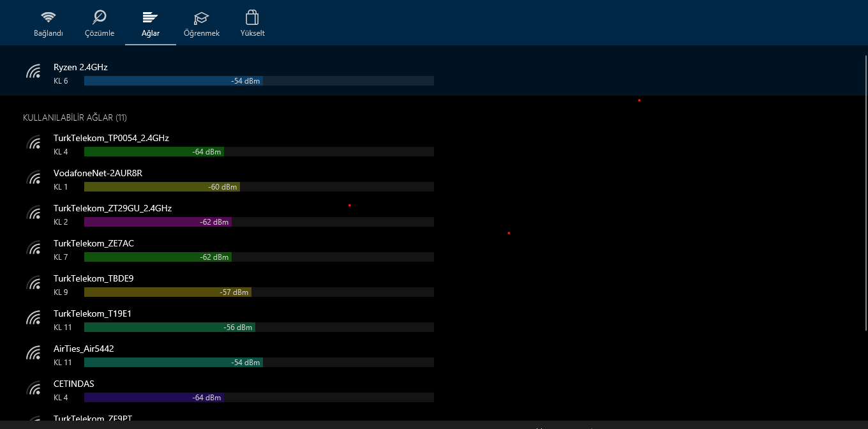This screenshot has height=429, width=868.
Task: Click the KL 4 channel label under CETINDAS
Action: click(61, 398)
